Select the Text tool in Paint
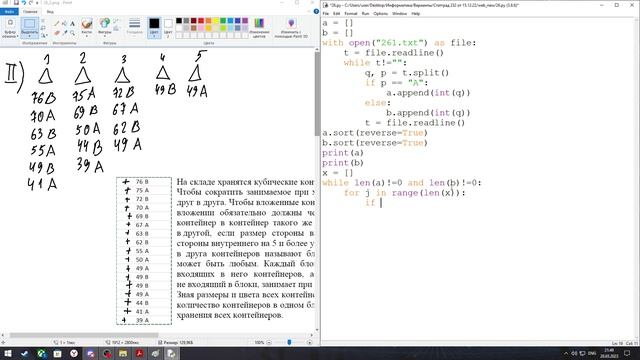The image size is (640, 360). tap(72, 24)
